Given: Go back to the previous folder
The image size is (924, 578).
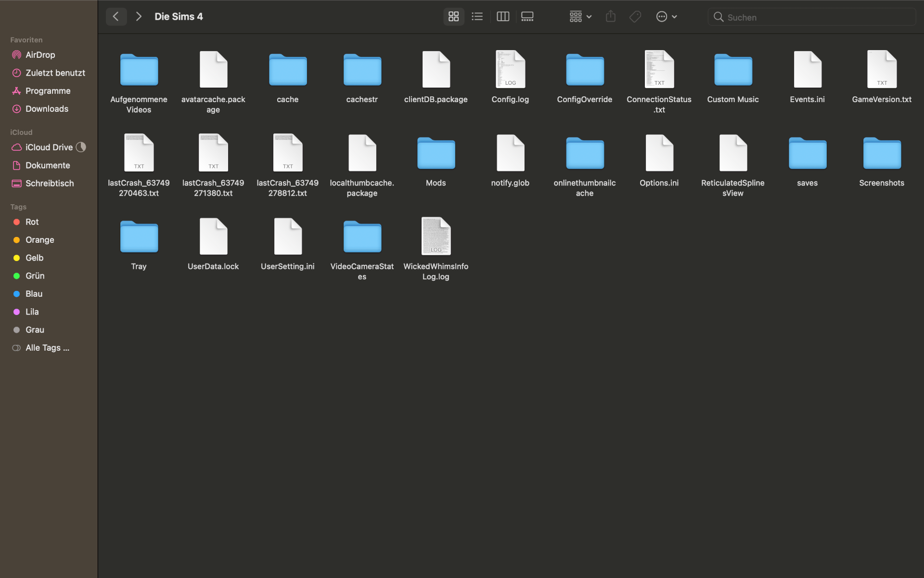Looking at the screenshot, I should [x=116, y=16].
